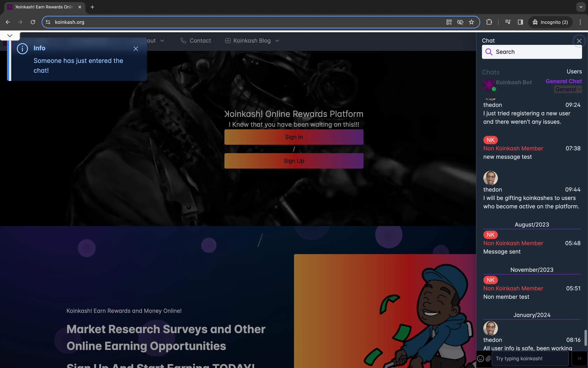
Task: Dismiss the Info notification
Action: point(136,49)
